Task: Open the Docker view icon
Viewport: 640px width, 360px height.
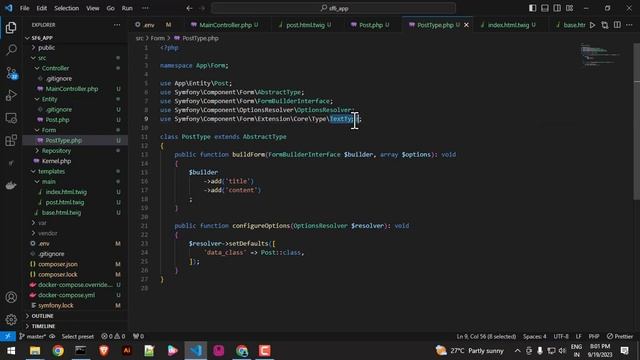Action: coord(11,185)
